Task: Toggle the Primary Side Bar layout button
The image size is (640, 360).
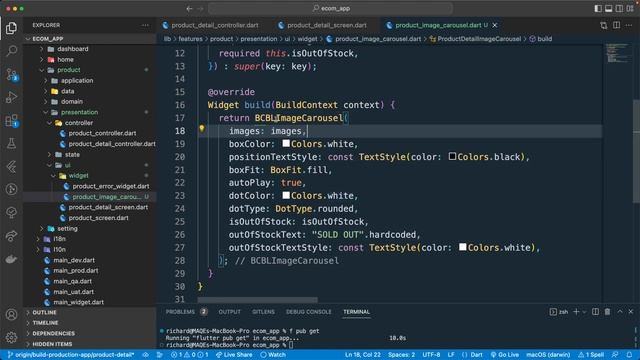Action: 598,8
